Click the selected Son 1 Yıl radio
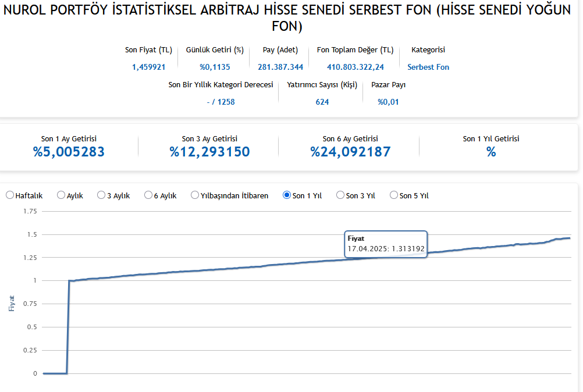This screenshot has height=392, width=583. 286,195
